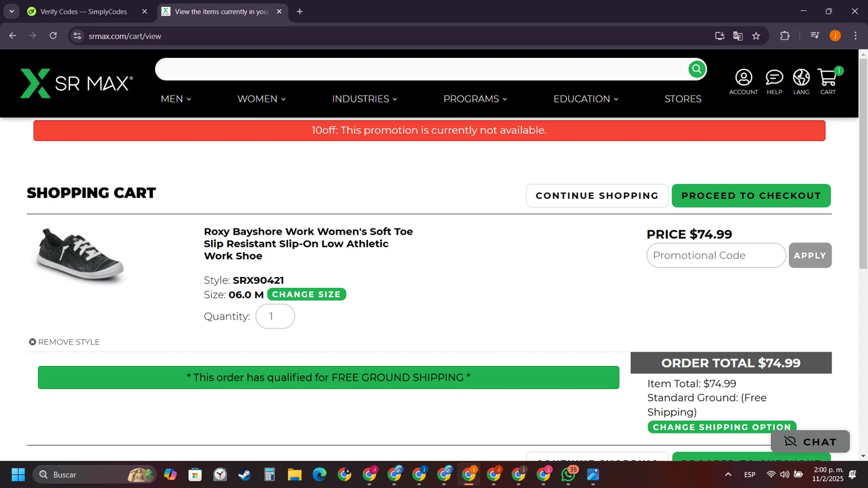868x488 pixels.
Task: Show hidden system tray icons chevron
Action: point(728,475)
